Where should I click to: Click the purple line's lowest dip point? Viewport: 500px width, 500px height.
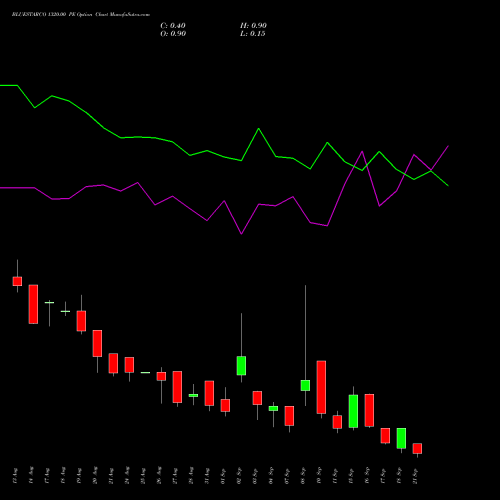(241, 234)
